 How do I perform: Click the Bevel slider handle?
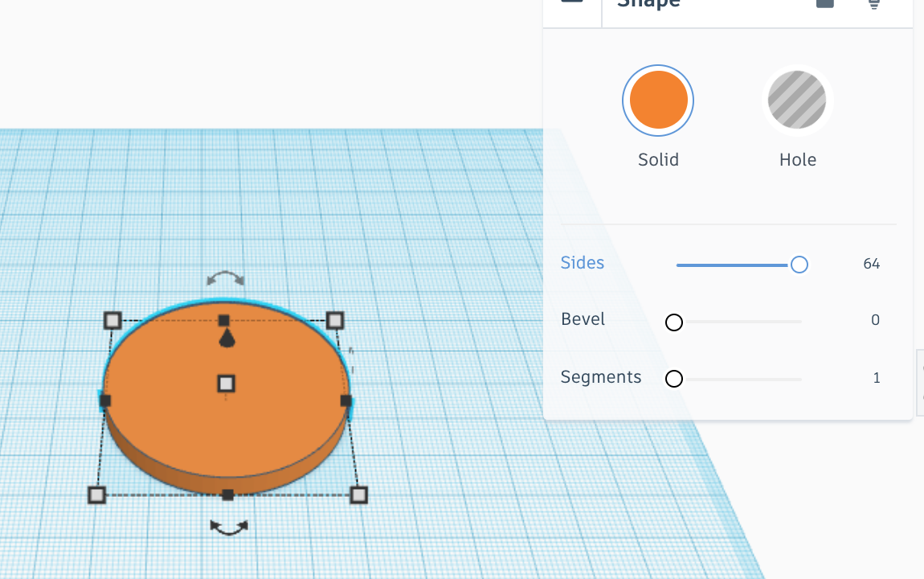pyautogui.click(x=673, y=322)
